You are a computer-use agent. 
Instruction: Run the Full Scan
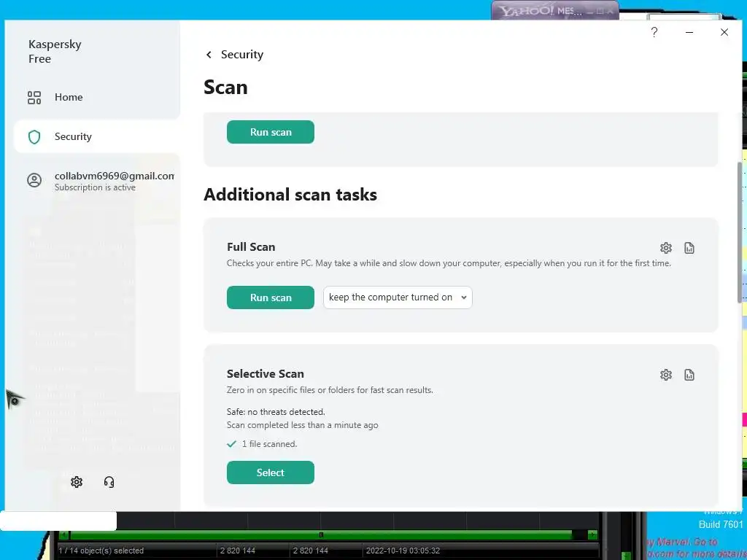point(270,297)
